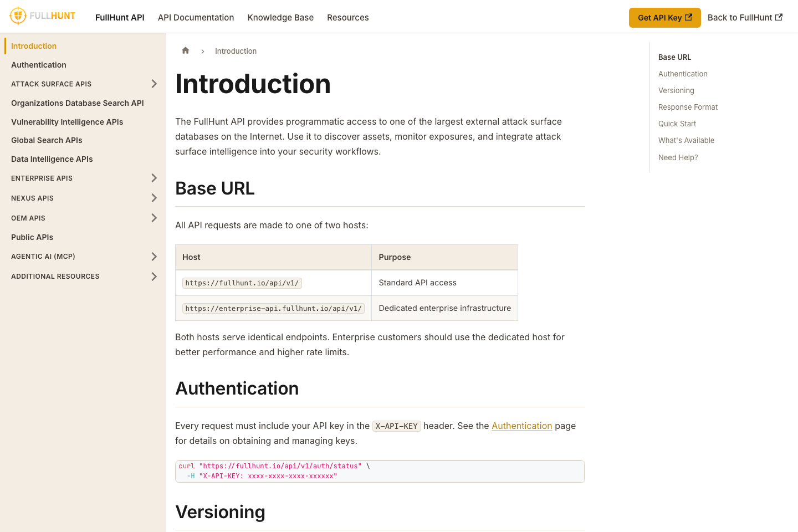
Task: Follow the Authentication link in the body text
Action: click(521, 426)
